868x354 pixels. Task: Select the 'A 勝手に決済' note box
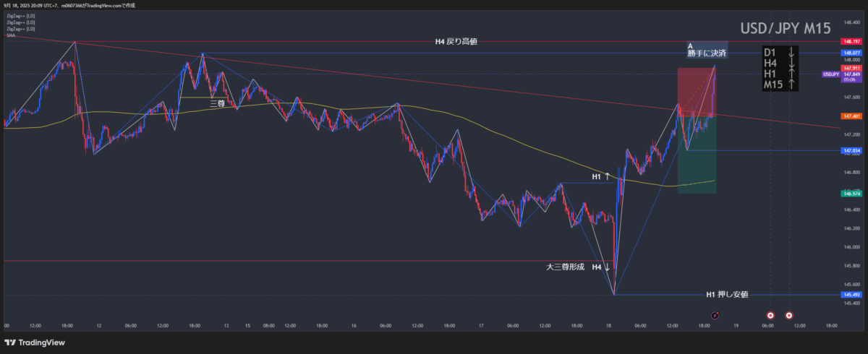coord(707,49)
